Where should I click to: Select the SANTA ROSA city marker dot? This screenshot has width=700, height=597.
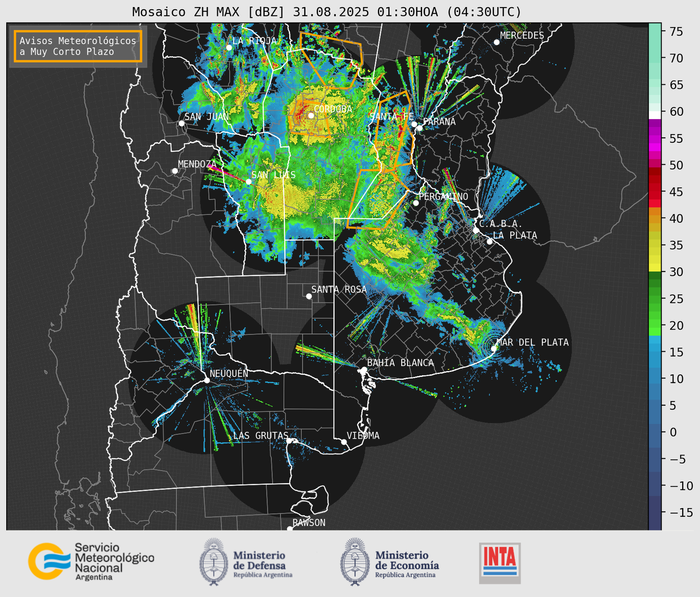click(309, 296)
